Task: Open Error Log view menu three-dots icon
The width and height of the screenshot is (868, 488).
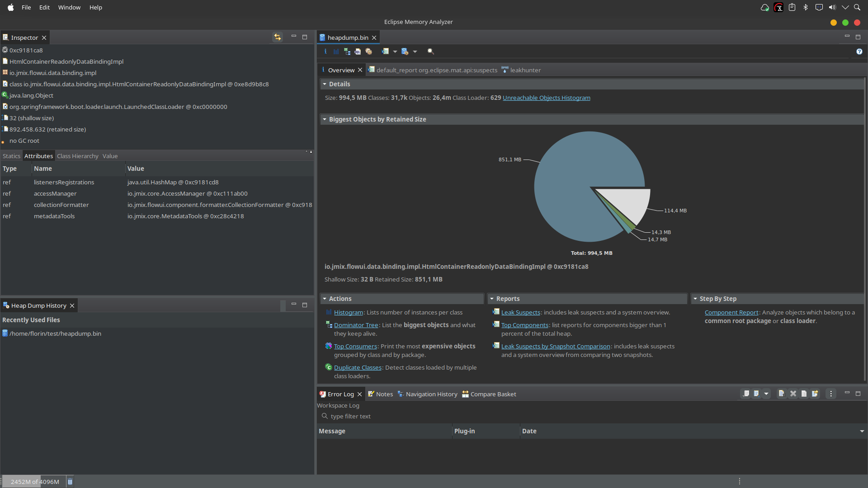Action: [x=830, y=394]
